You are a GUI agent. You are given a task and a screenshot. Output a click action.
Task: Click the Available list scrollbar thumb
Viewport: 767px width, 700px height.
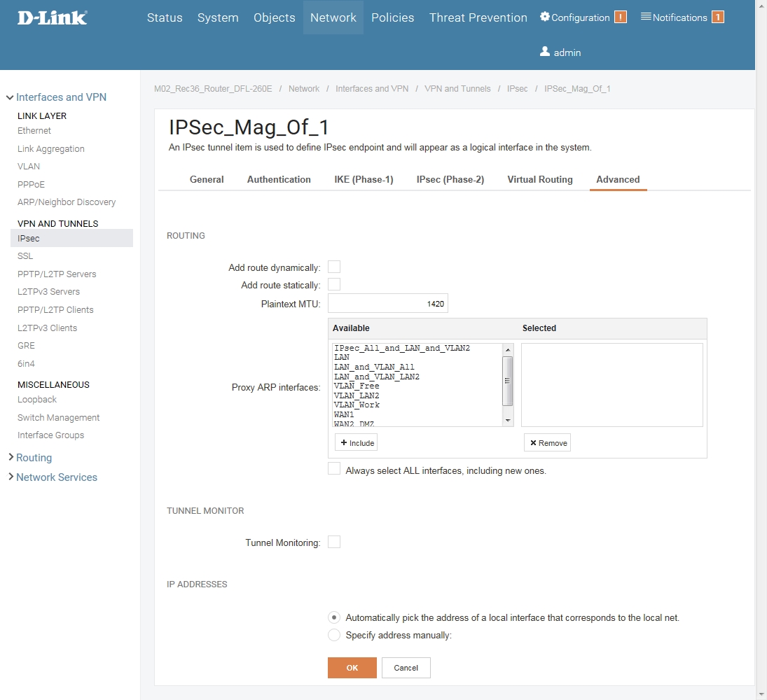(x=508, y=381)
